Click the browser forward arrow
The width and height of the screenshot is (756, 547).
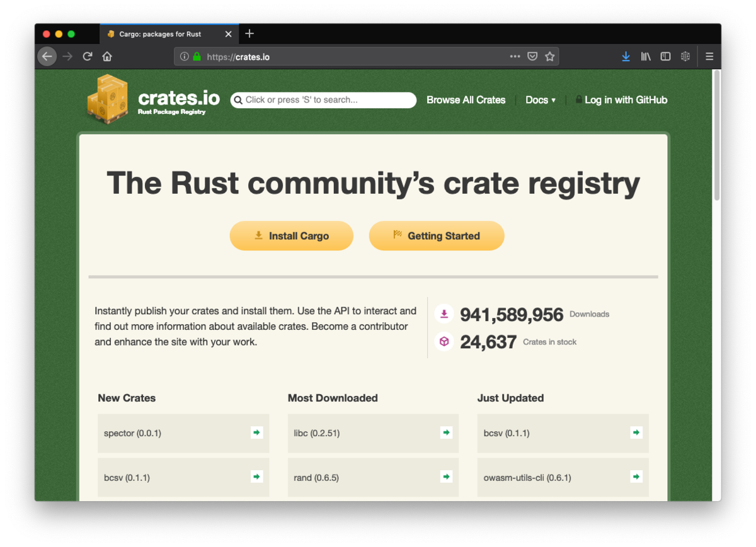click(x=67, y=57)
